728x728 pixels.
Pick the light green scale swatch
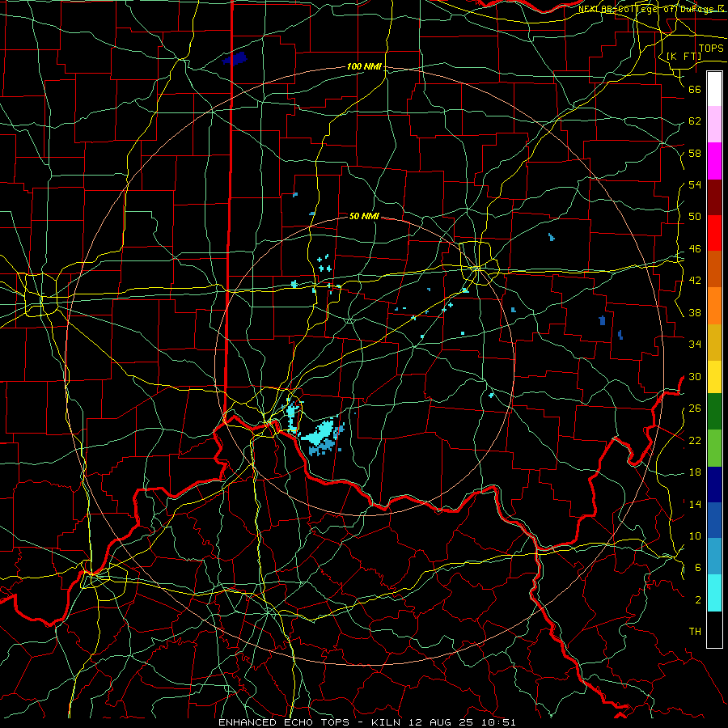[x=714, y=448]
